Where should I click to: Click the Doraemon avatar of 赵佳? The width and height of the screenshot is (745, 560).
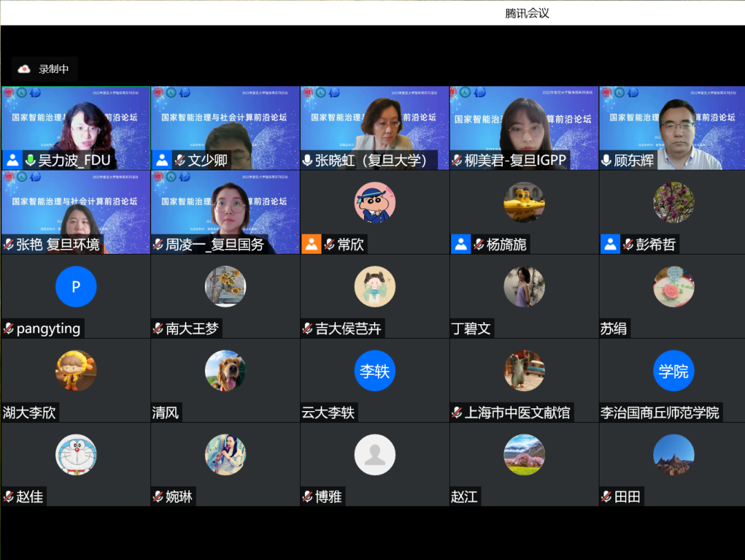pyautogui.click(x=76, y=454)
